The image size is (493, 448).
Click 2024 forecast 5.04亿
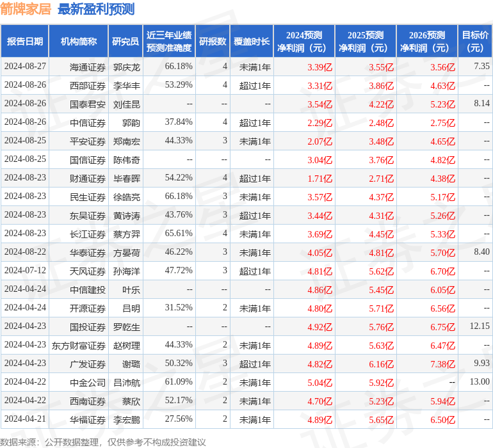319,383
